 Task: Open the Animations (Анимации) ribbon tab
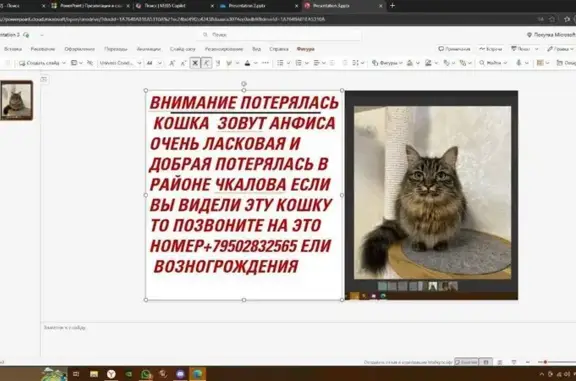(149, 49)
